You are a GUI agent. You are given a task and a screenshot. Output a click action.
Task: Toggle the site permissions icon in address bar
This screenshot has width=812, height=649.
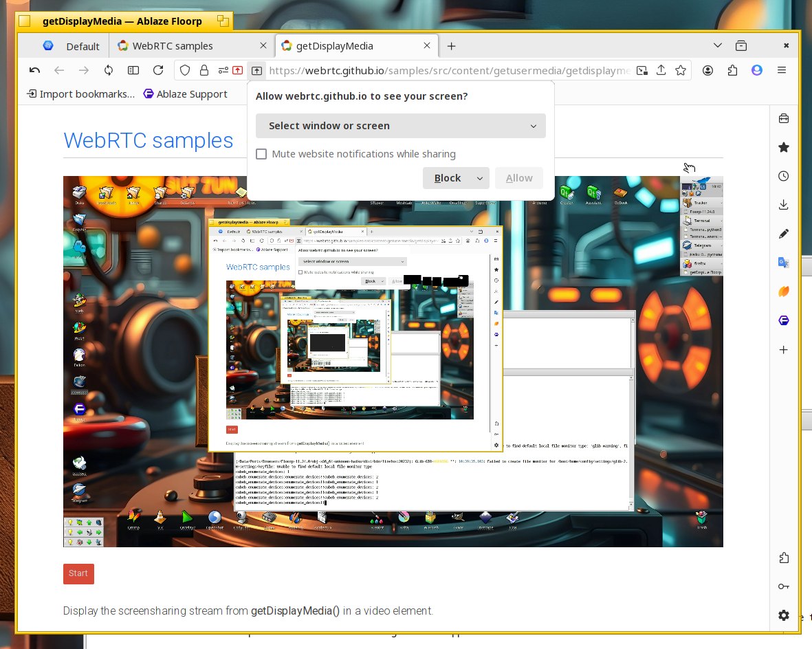tap(223, 70)
